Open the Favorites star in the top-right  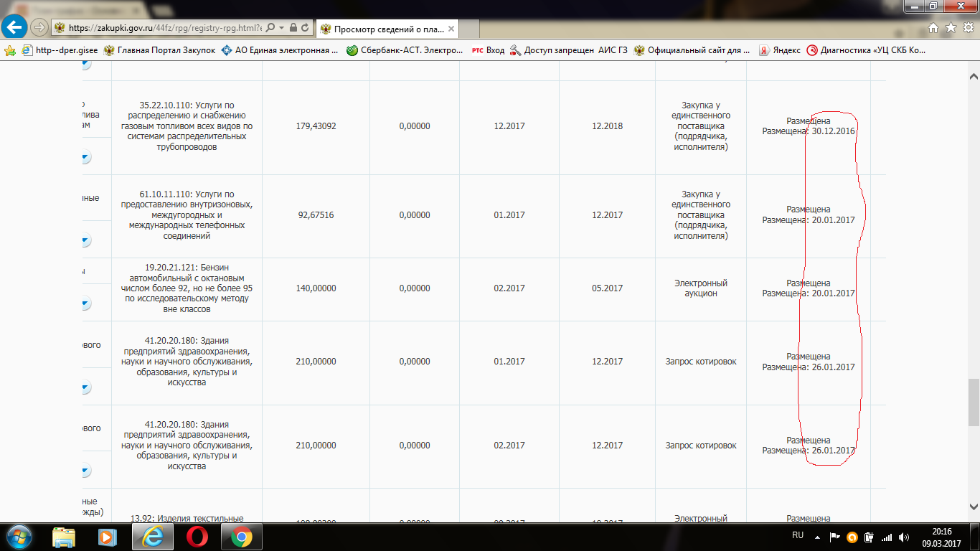coord(951,27)
